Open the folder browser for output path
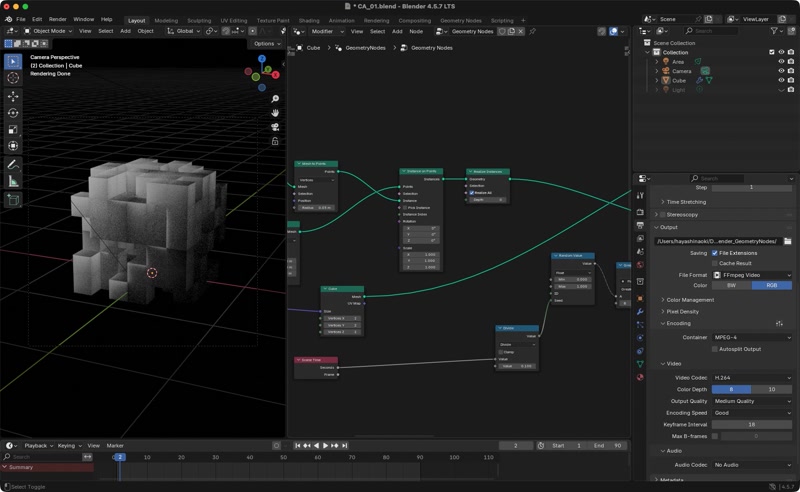800x492 pixels. [788, 241]
